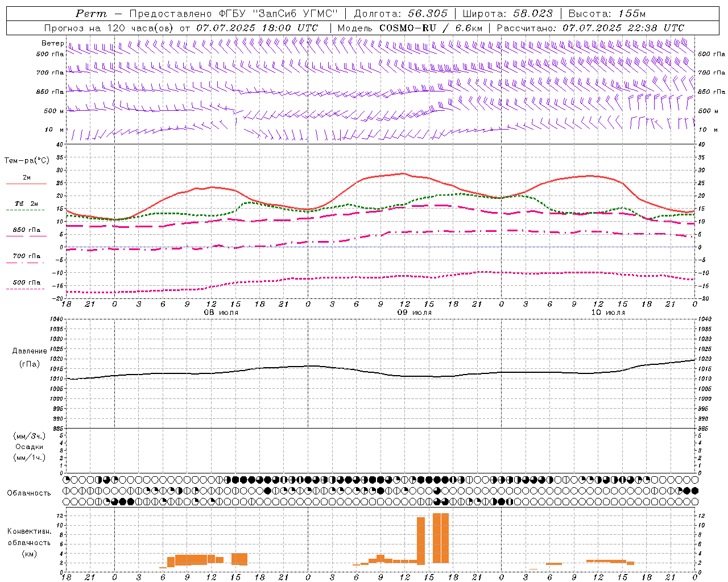Click the "Конвективн." convective cloud label
Viewport: 728px width, 582px height.
pos(29,531)
